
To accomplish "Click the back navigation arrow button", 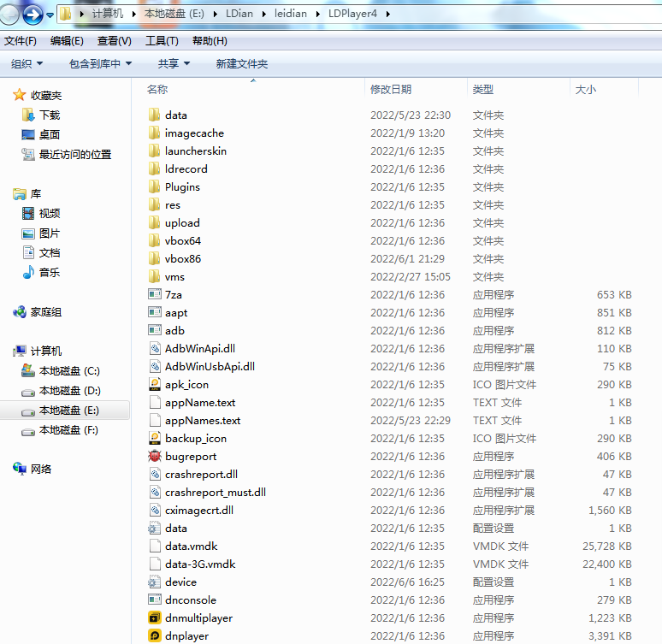I will coord(10,14).
